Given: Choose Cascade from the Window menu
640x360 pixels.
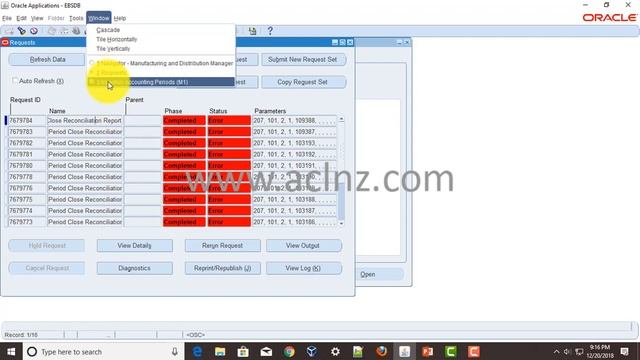Looking at the screenshot, I should click(108, 30).
